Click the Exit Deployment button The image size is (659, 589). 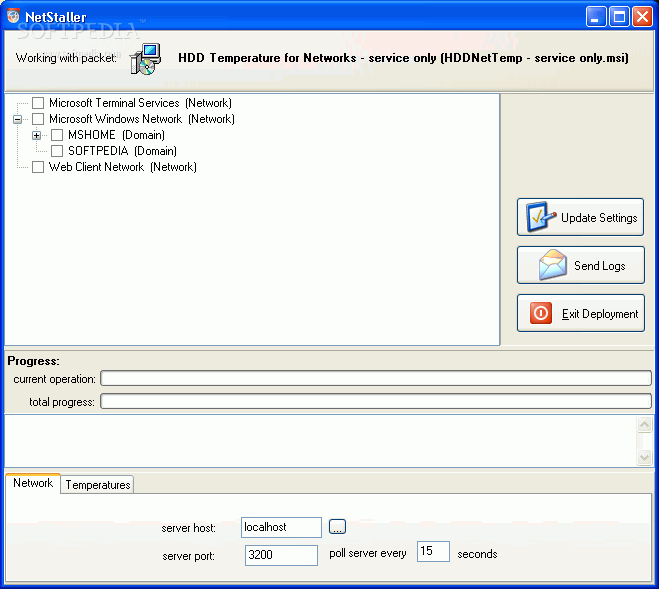pos(580,313)
